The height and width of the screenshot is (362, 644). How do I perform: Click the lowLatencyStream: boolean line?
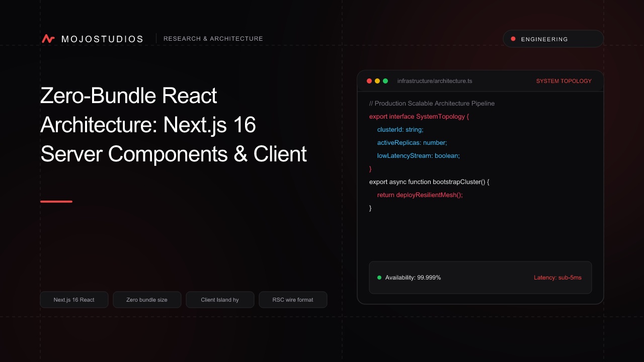pos(419,156)
